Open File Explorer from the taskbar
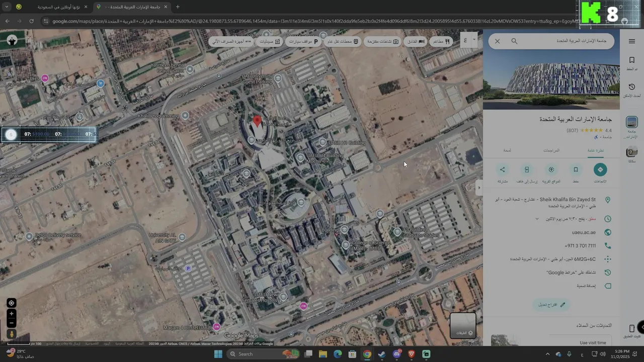 click(x=323, y=354)
